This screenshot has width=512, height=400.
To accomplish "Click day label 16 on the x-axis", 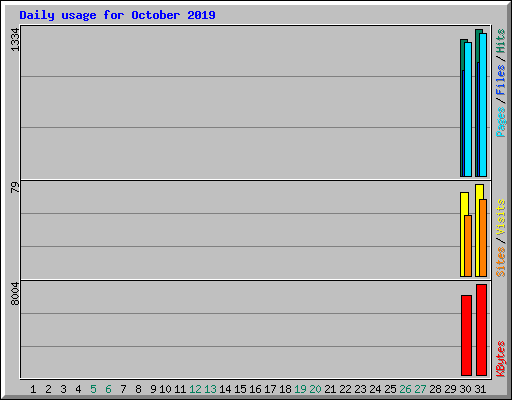I will click(255, 389).
